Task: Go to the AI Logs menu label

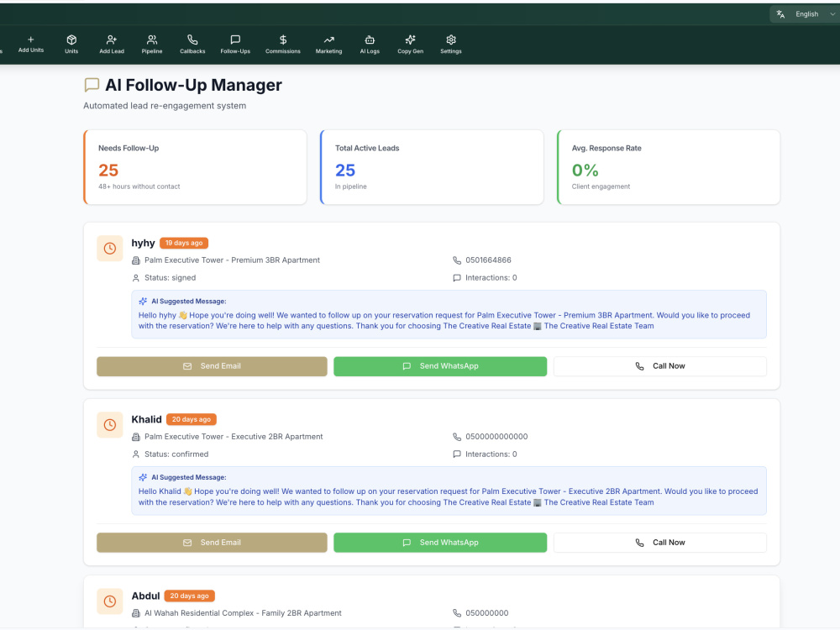Action: tap(370, 51)
